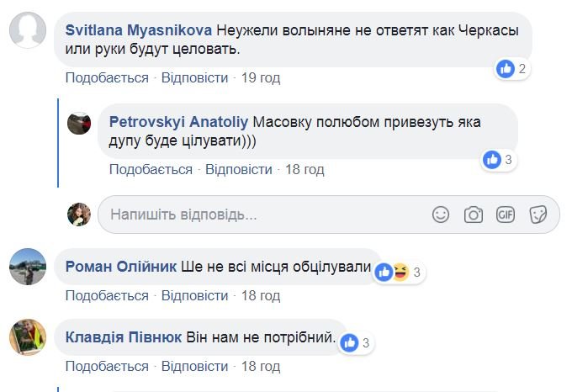Insert emoji in the reply field
This screenshot has height=392, width=572.
pyautogui.click(x=441, y=215)
